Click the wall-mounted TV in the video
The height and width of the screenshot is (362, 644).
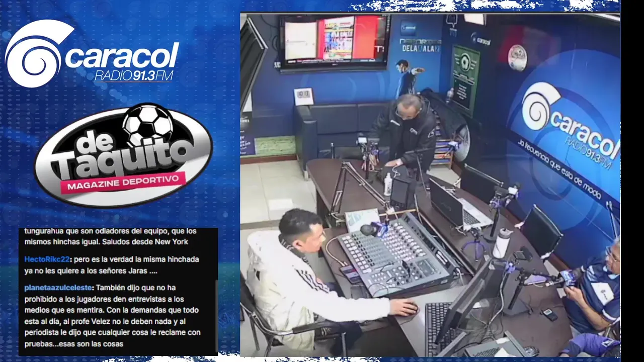[335, 43]
